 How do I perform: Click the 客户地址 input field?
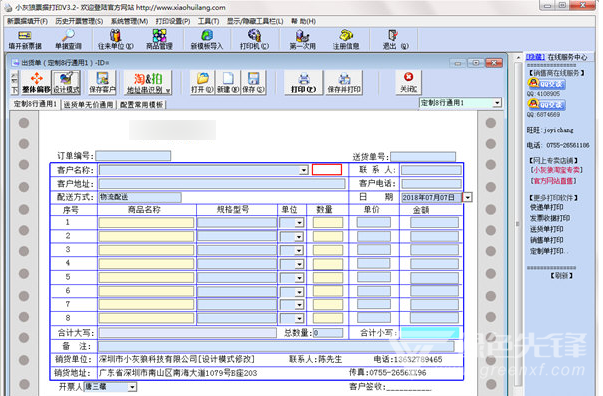point(222,184)
